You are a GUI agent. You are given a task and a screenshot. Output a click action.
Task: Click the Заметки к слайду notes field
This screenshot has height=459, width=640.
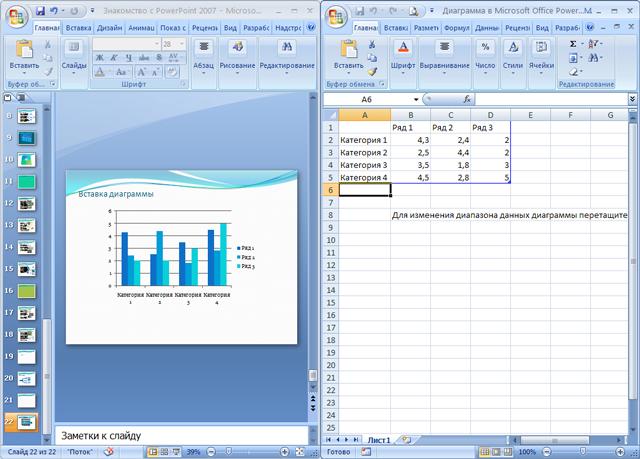(180, 435)
